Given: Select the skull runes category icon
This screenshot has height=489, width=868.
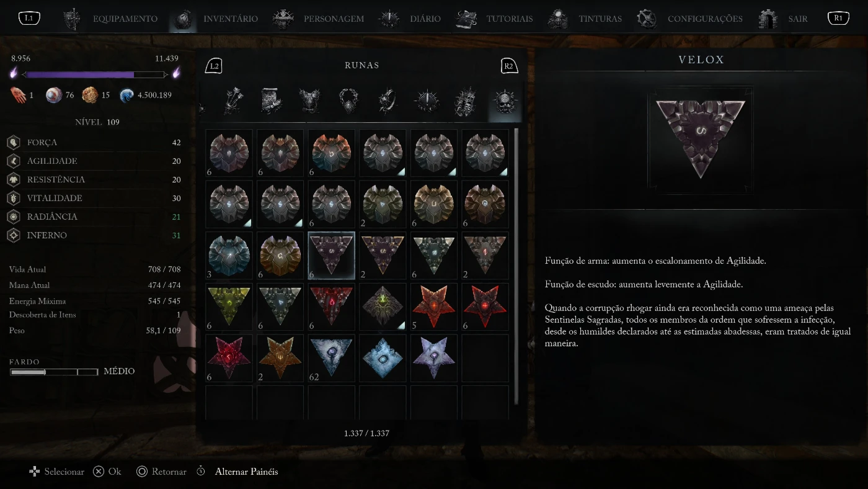Looking at the screenshot, I should (505, 101).
